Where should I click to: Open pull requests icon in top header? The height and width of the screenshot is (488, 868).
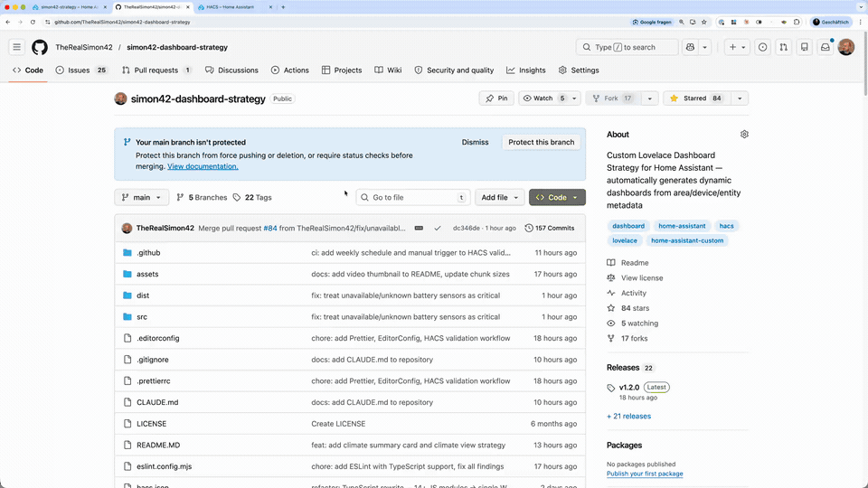[783, 47]
